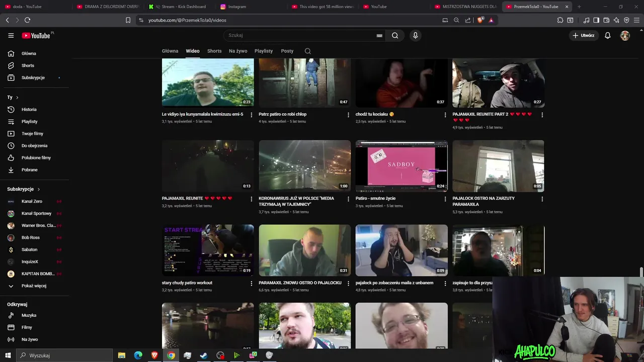The height and width of the screenshot is (362, 644).
Task: Click the Brave Shields lion icon
Action: click(480, 20)
